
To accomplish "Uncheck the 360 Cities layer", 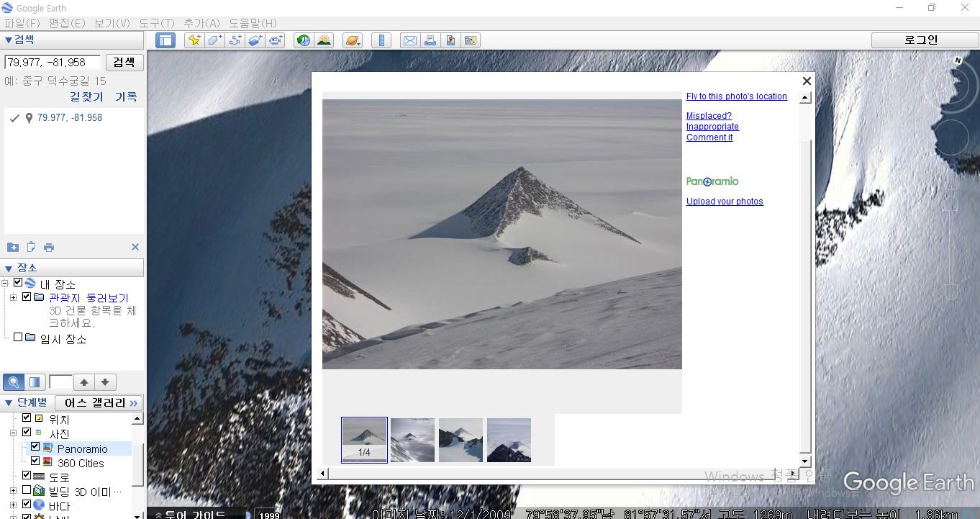I will [x=35, y=462].
